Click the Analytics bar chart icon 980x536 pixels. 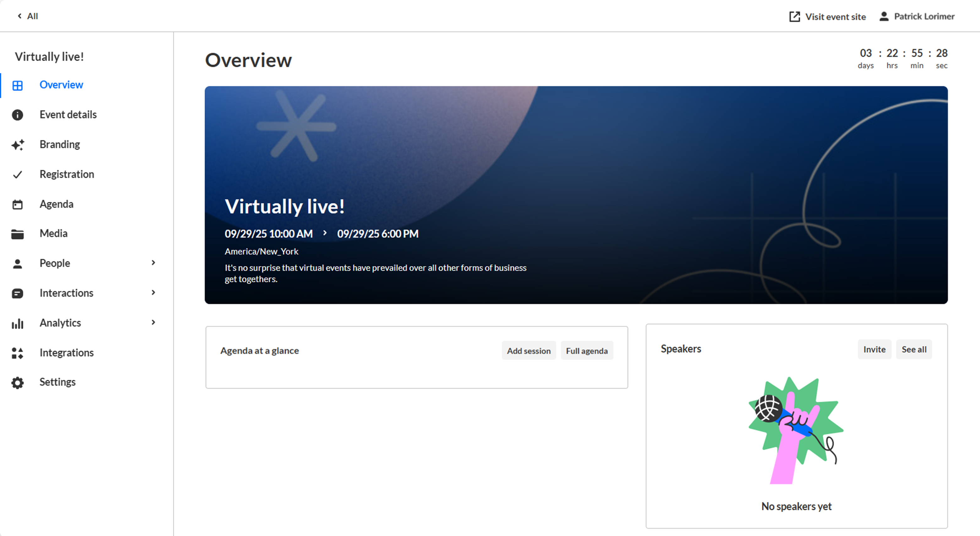[18, 323]
